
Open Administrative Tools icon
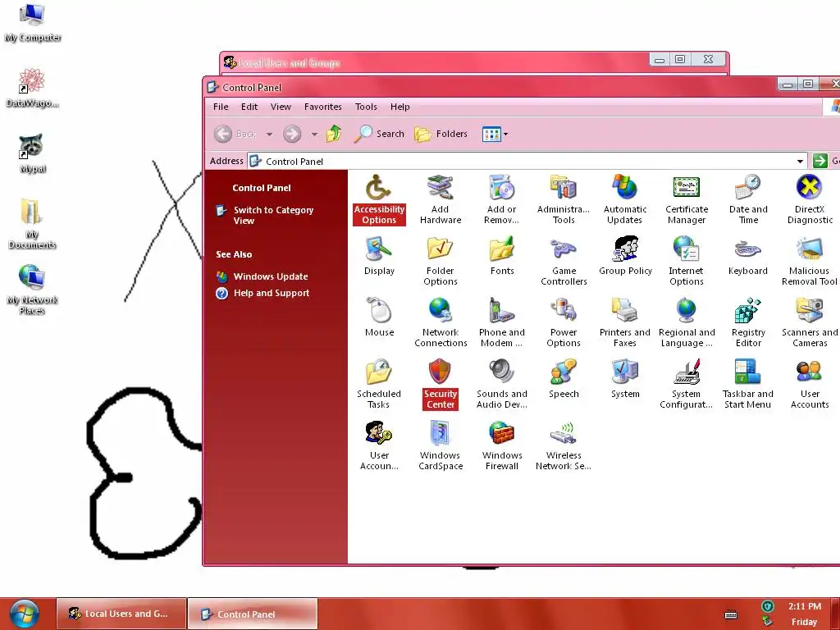pyautogui.click(x=563, y=199)
